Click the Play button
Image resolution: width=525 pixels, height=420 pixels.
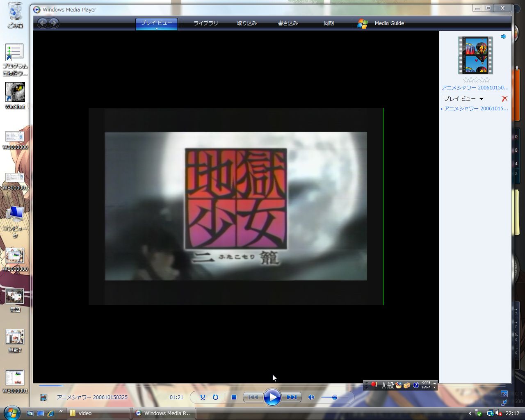(x=272, y=397)
